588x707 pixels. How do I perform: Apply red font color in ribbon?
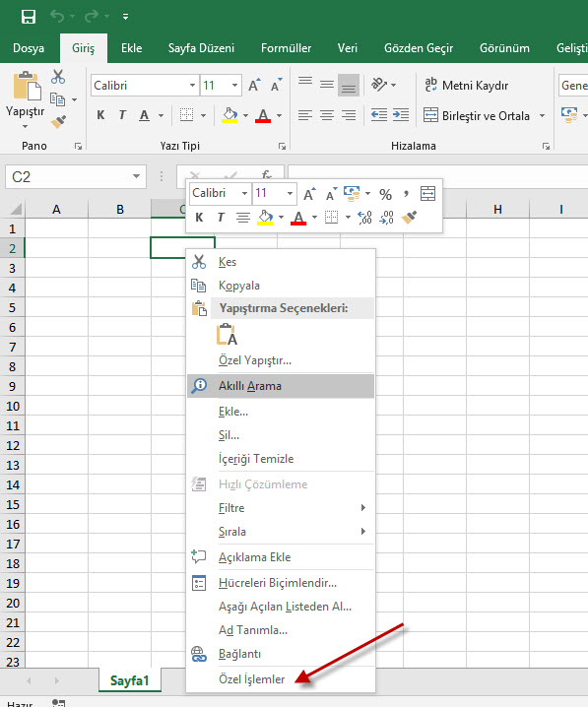[263, 115]
